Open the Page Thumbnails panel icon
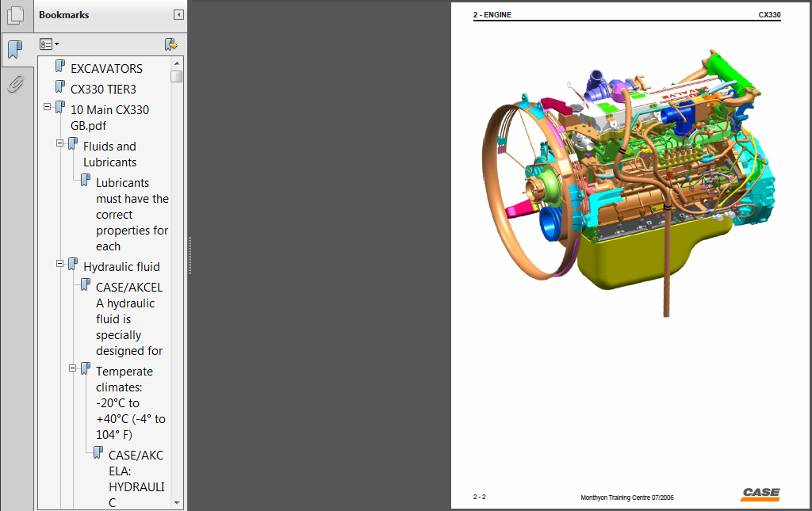Image resolution: width=812 pixels, height=511 pixels. (x=16, y=15)
